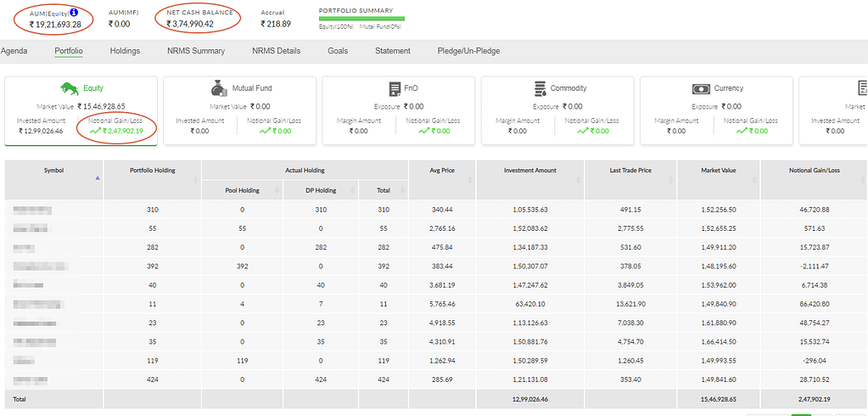This screenshot has width=868, height=416.
Task: Select the FnO card title
Action: (411, 88)
